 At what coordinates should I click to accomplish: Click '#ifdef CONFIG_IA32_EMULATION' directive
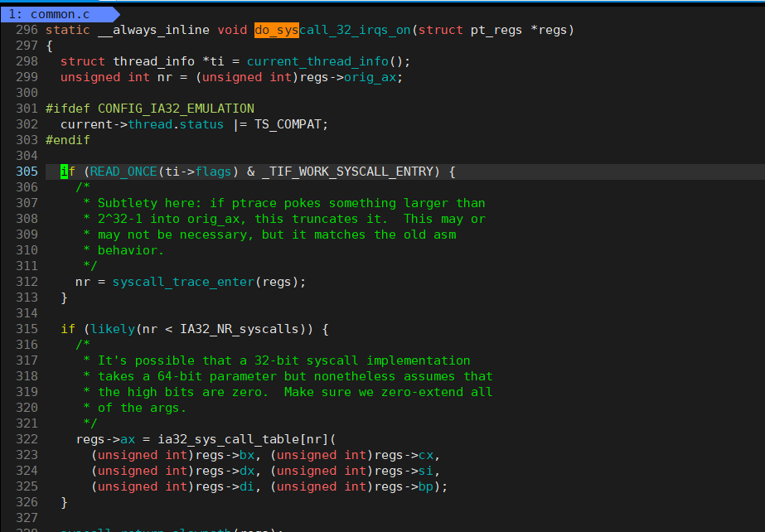[150, 109]
